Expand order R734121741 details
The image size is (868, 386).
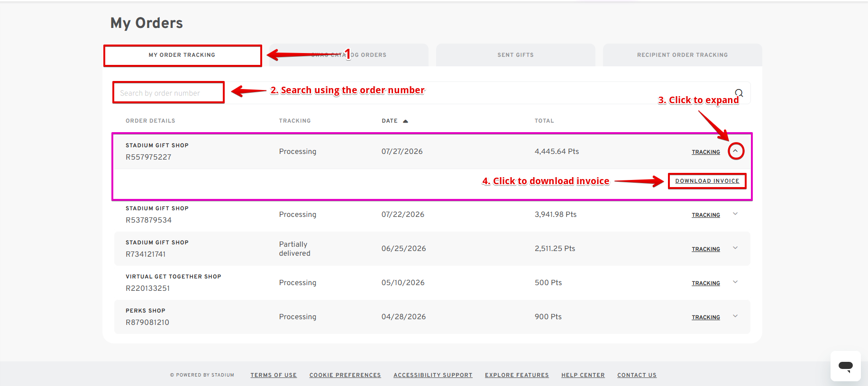pos(735,248)
